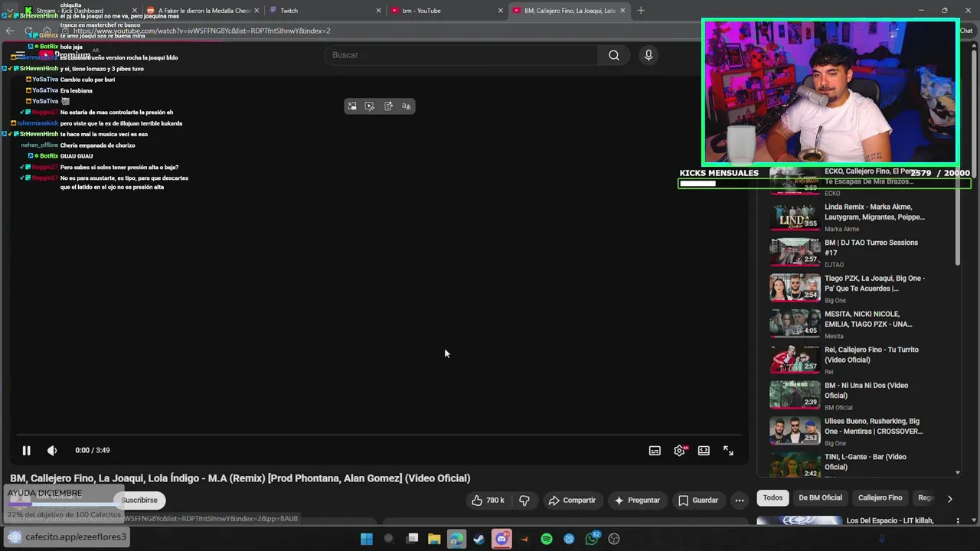The height and width of the screenshot is (551, 980).
Task: Open MESITA, NICKI NICOLE, EMILIA video
Action: click(868, 319)
